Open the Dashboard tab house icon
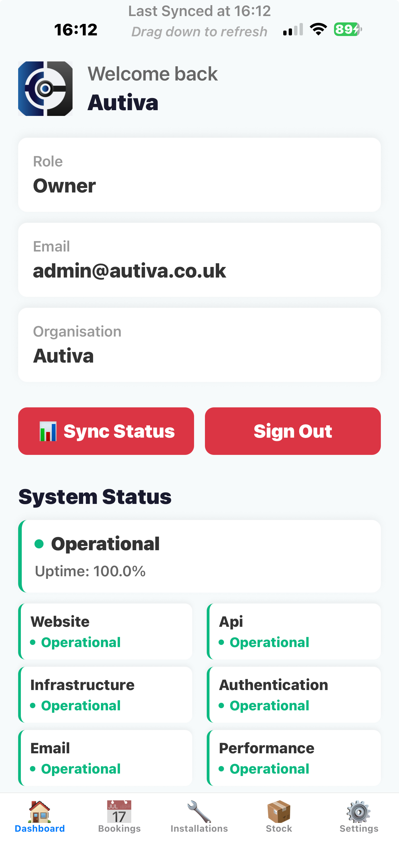This screenshot has width=399, height=868. coord(40,811)
